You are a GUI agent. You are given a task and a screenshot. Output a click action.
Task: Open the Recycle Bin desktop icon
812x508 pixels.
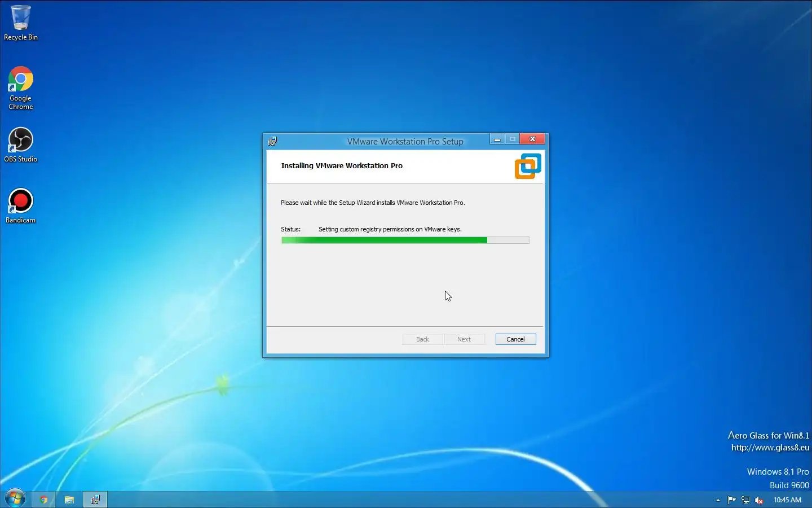click(20, 23)
